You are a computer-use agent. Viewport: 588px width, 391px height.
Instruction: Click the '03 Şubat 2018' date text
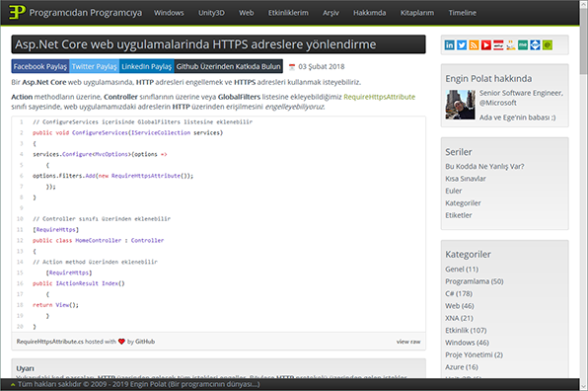[322, 67]
